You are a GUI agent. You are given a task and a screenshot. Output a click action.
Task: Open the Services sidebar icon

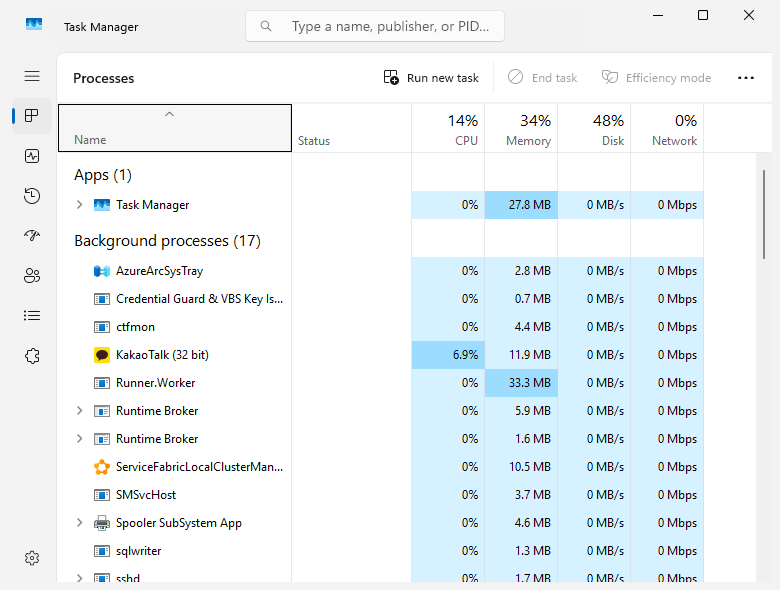pos(32,356)
